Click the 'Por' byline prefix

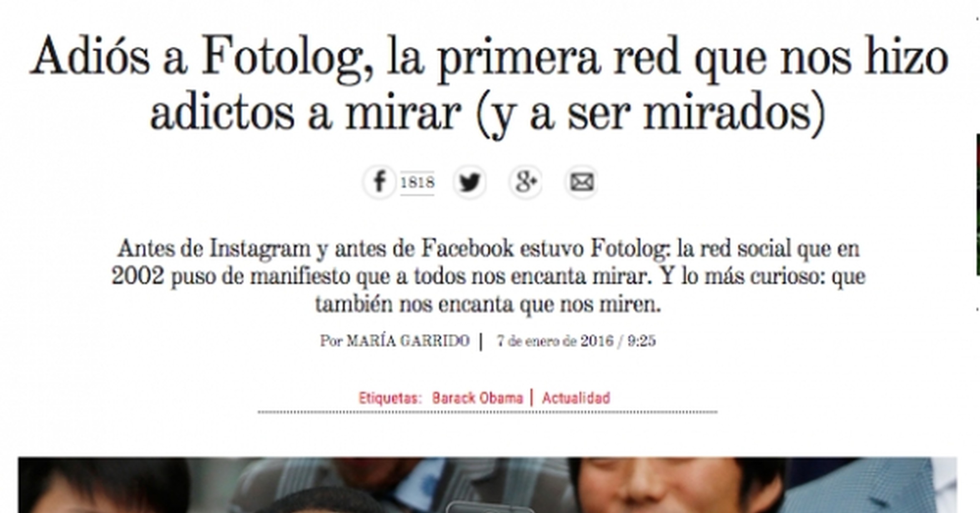331,341
